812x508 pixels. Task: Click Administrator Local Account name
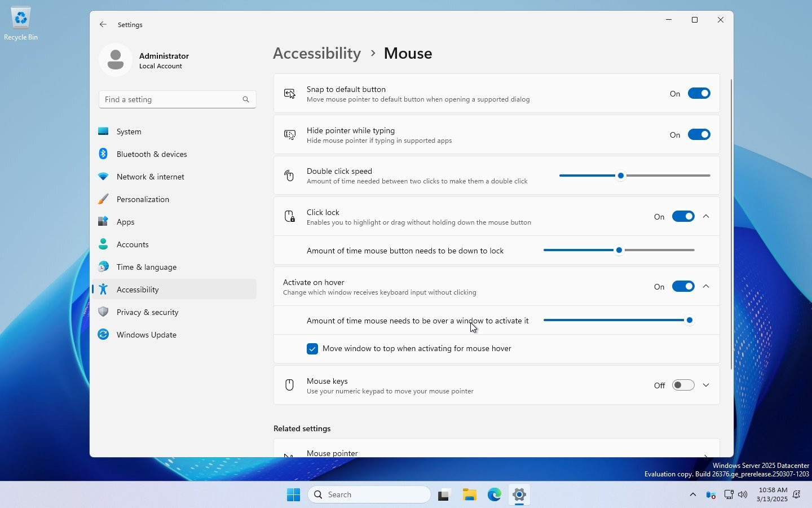pyautogui.click(x=164, y=60)
